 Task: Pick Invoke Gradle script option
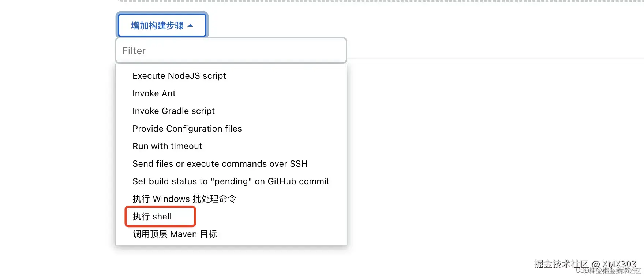[173, 111]
